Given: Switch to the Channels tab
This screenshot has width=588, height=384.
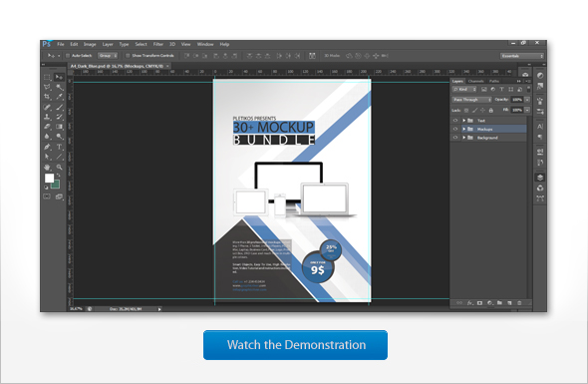Looking at the screenshot, I should (475, 81).
